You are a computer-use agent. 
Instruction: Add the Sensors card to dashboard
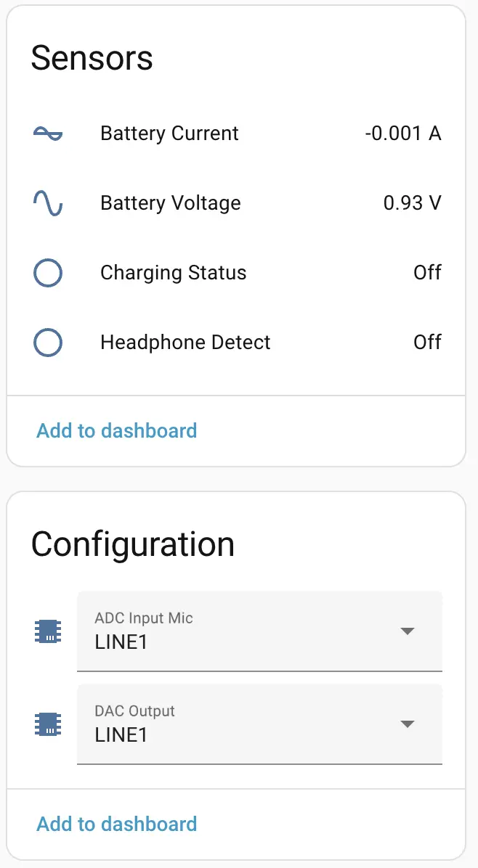(x=117, y=430)
